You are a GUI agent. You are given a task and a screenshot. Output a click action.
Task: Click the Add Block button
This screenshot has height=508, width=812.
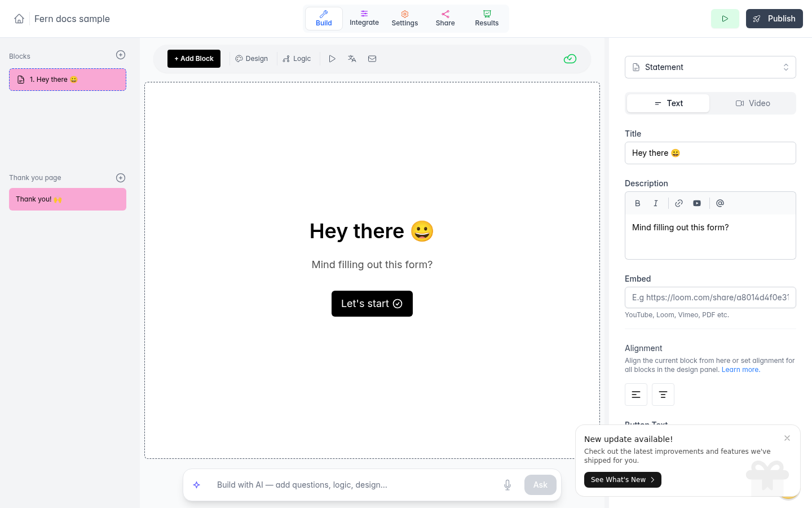(x=194, y=59)
